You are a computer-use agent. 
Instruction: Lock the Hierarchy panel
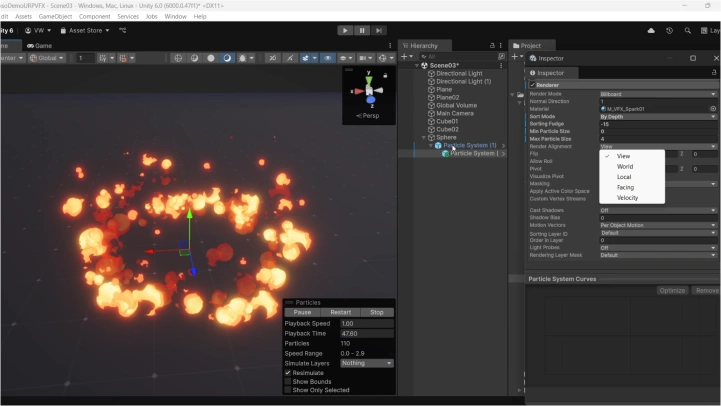click(x=492, y=46)
